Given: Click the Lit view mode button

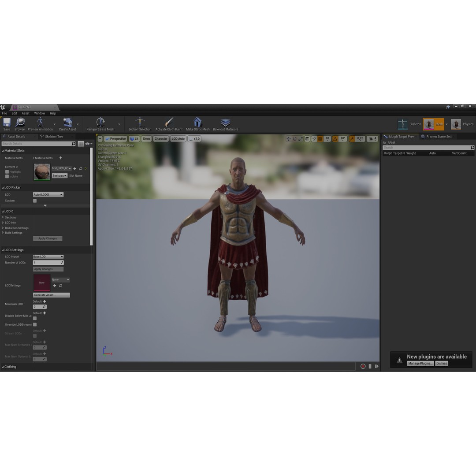Looking at the screenshot, I should point(134,139).
